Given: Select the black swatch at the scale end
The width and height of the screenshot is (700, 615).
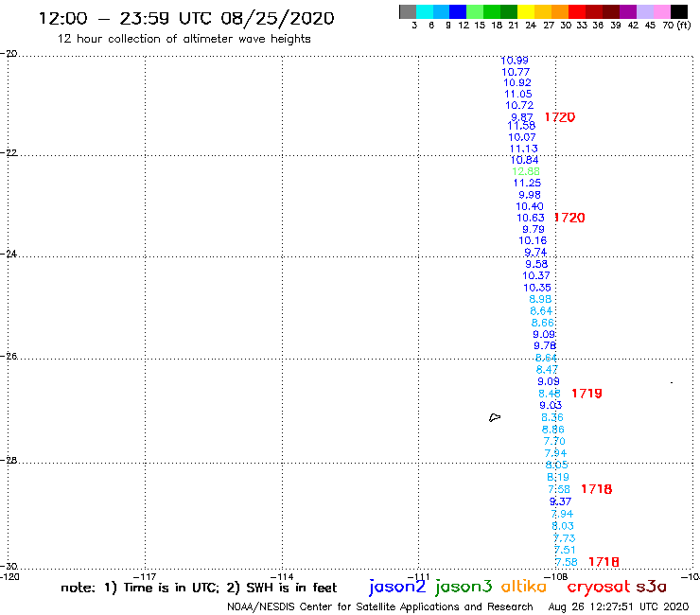Looking at the screenshot, I should pyautogui.click(x=678, y=11).
